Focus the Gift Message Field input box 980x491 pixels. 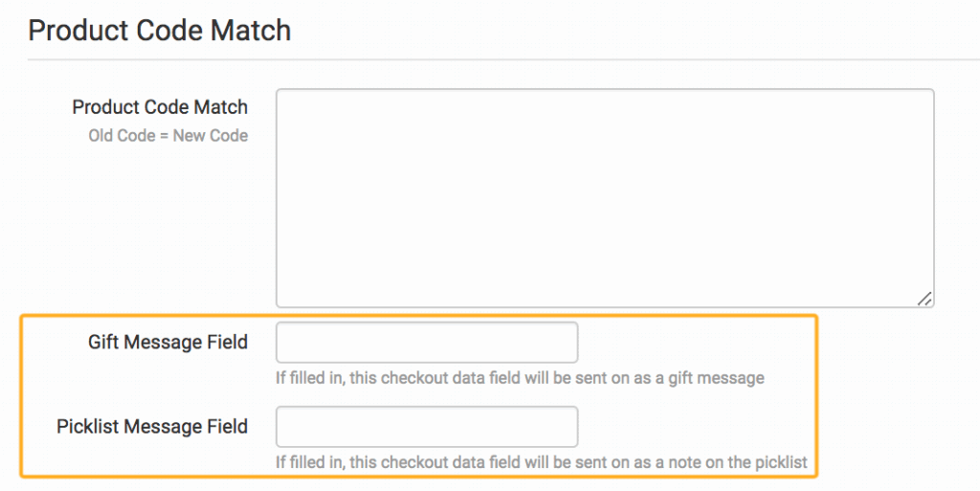pyautogui.click(x=427, y=343)
